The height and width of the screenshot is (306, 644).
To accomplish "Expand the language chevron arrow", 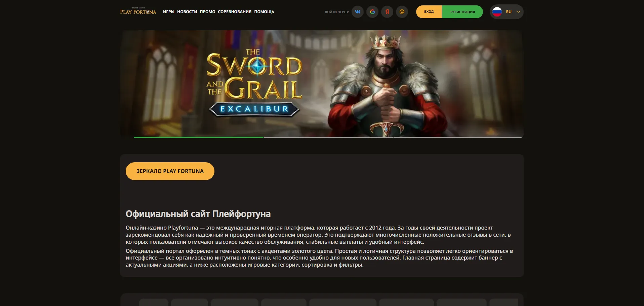I will coord(518,12).
